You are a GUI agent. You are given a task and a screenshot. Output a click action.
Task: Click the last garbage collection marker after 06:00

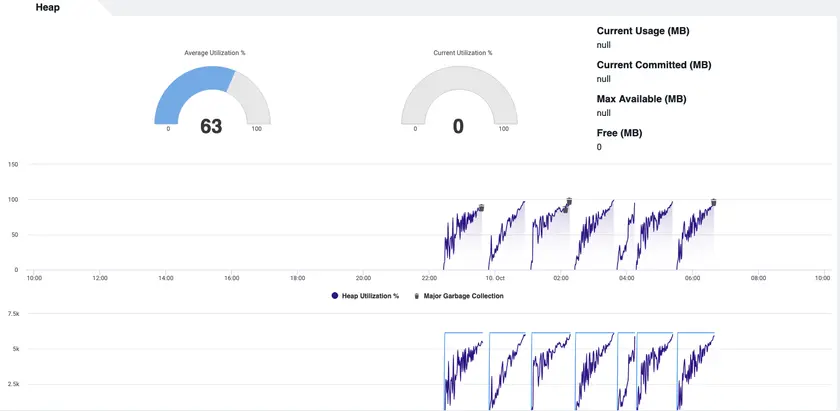[x=714, y=202]
